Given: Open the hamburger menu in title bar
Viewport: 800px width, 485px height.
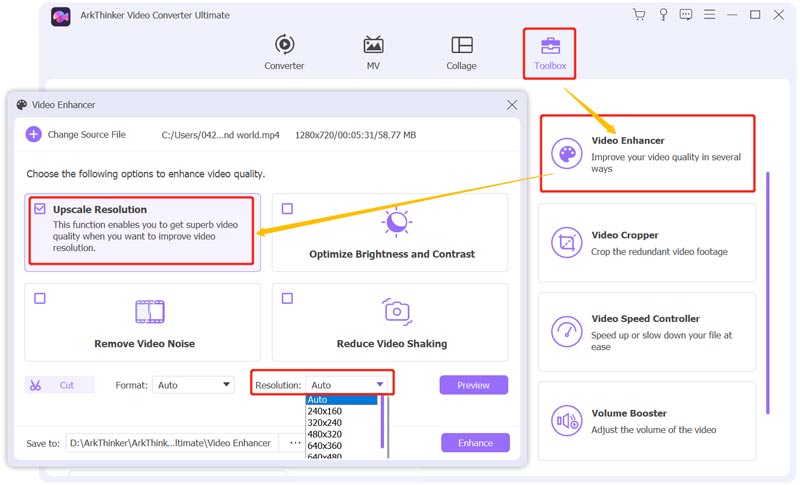Looking at the screenshot, I should 709,14.
